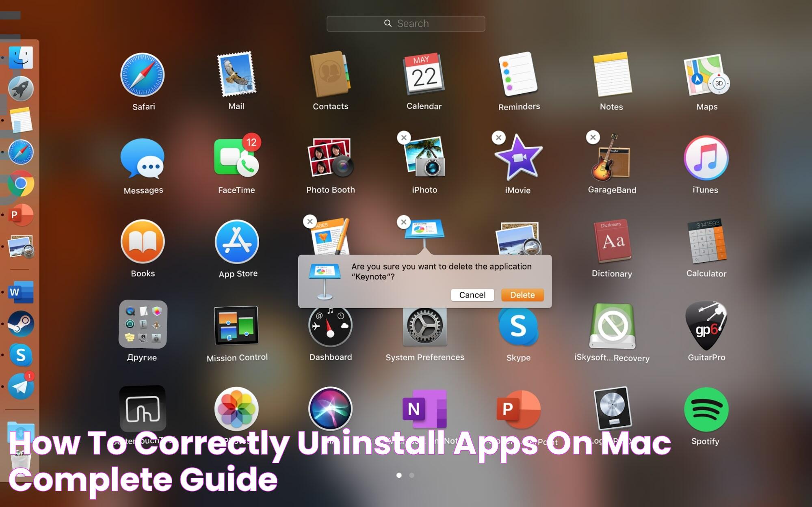
Task: Navigate to second Launchpad page dot
Action: click(411, 474)
